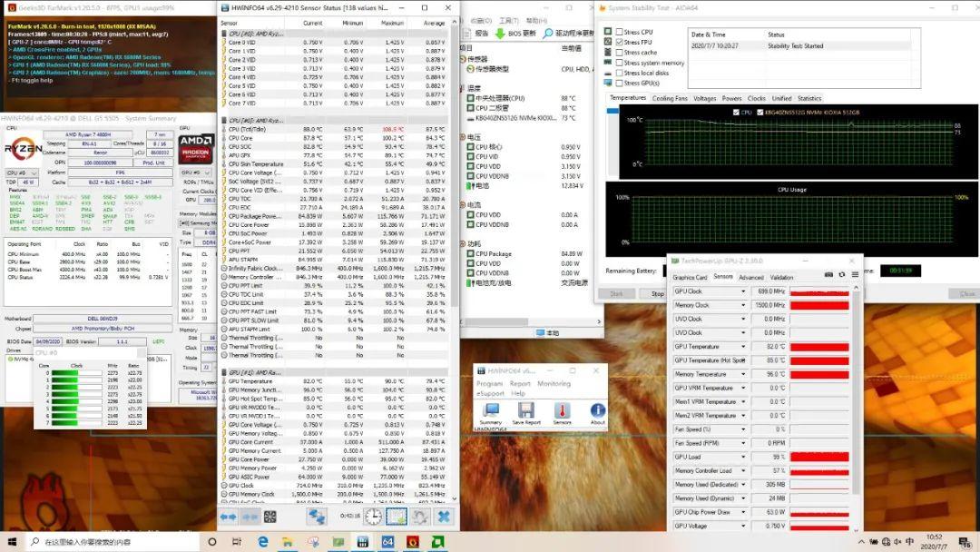980x552 pixels.
Task: Click the HWiNFO Summary icon
Action: (x=490, y=409)
